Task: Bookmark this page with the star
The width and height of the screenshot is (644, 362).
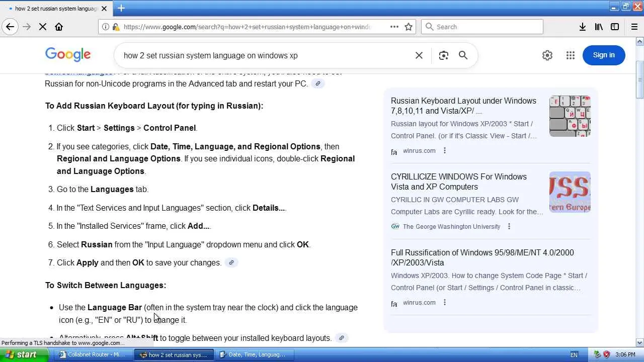Action: point(409,27)
